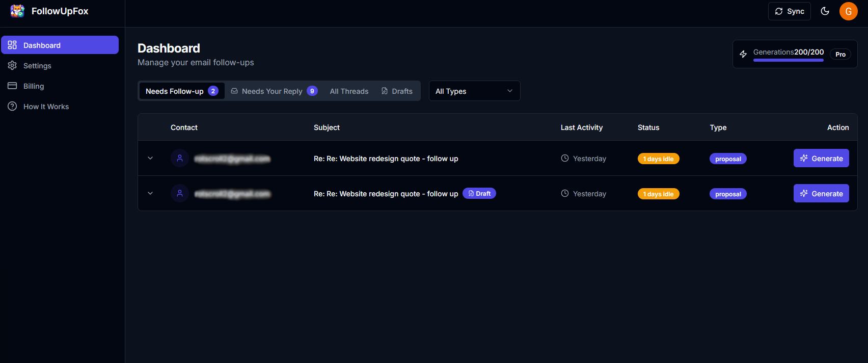This screenshot has height=363, width=868.
Task: Click the Dashboard page heading
Action: pyautogui.click(x=169, y=48)
